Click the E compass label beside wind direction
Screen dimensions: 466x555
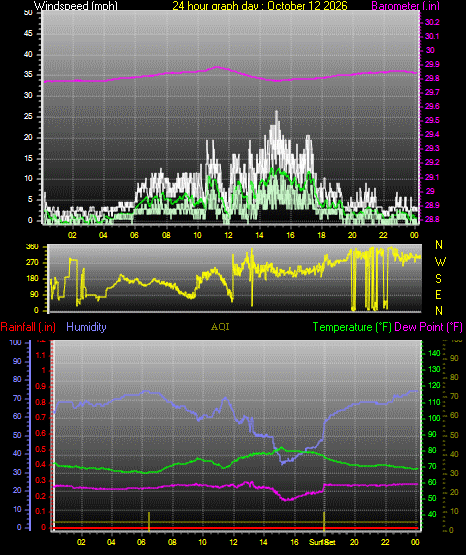[438, 295]
